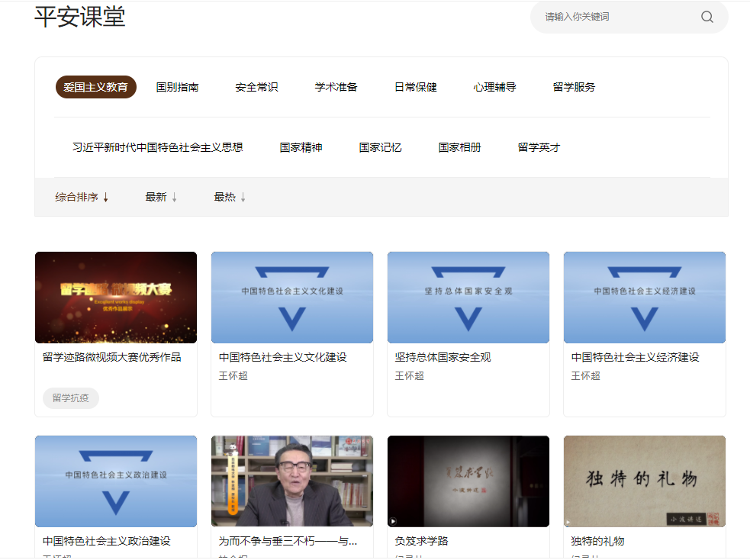Click the keyword search input field

coord(614,17)
